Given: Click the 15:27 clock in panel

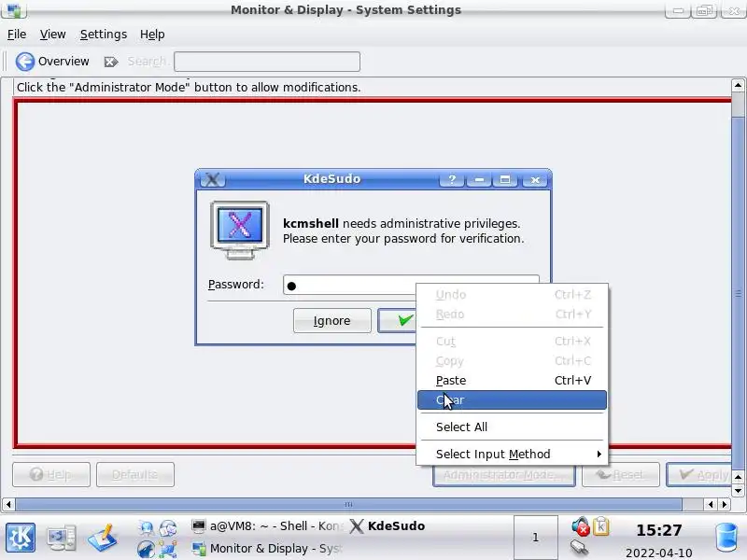Looking at the screenshot, I should tap(659, 530).
